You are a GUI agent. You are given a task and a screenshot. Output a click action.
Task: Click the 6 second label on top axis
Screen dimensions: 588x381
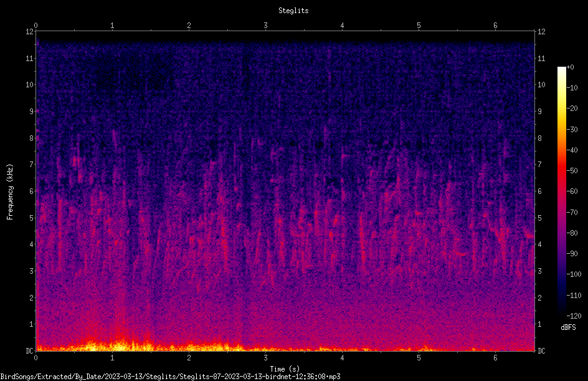click(x=495, y=26)
